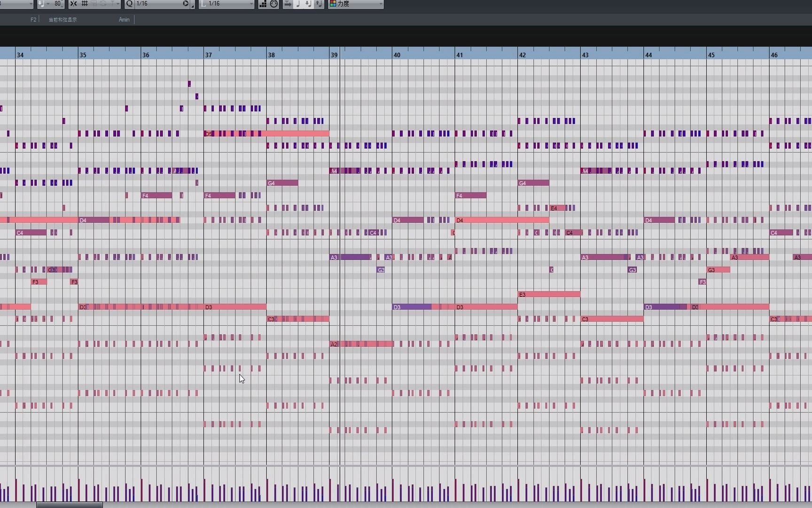The width and height of the screenshot is (812, 508).
Task: Select the F4 note at bar 36
Action: (156, 195)
